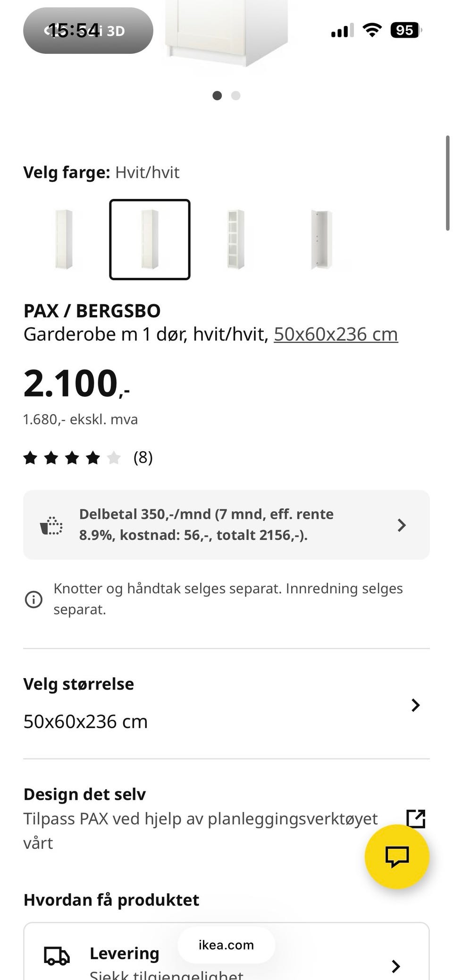This screenshot has height=980, width=453.
Task: Tap the battery indicator in status bar
Action: (x=405, y=31)
